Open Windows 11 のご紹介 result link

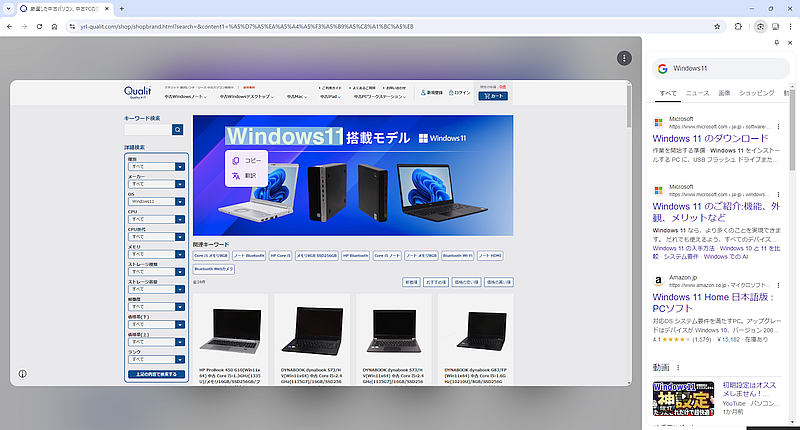[716, 212]
